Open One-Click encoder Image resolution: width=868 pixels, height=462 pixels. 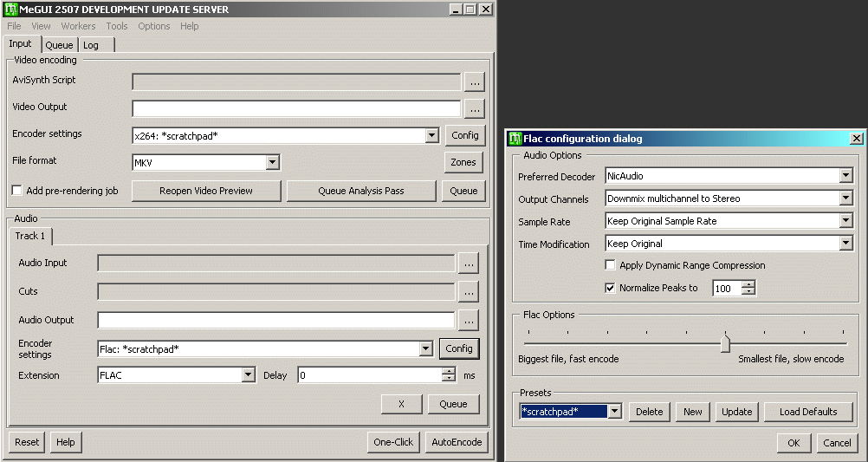point(393,442)
